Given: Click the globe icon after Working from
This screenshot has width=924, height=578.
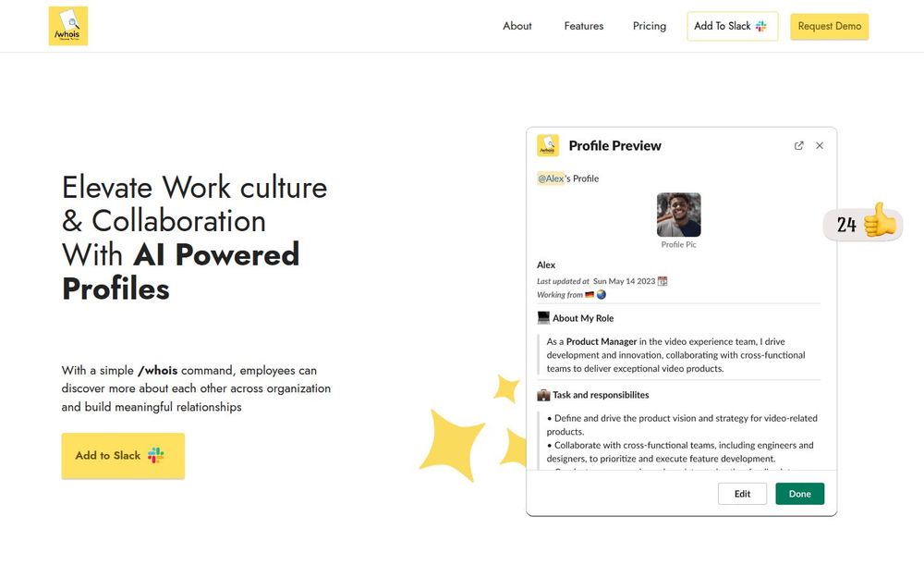Looking at the screenshot, I should [x=602, y=294].
